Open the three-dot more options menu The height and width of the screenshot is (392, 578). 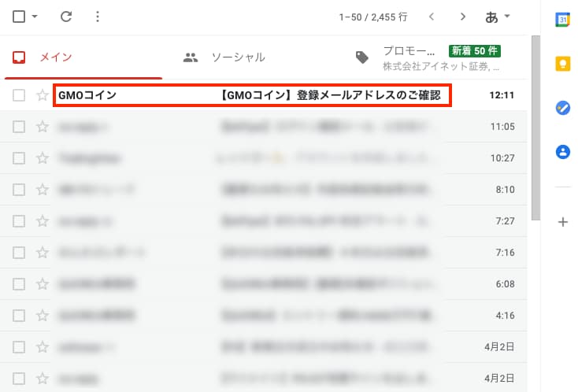(98, 17)
